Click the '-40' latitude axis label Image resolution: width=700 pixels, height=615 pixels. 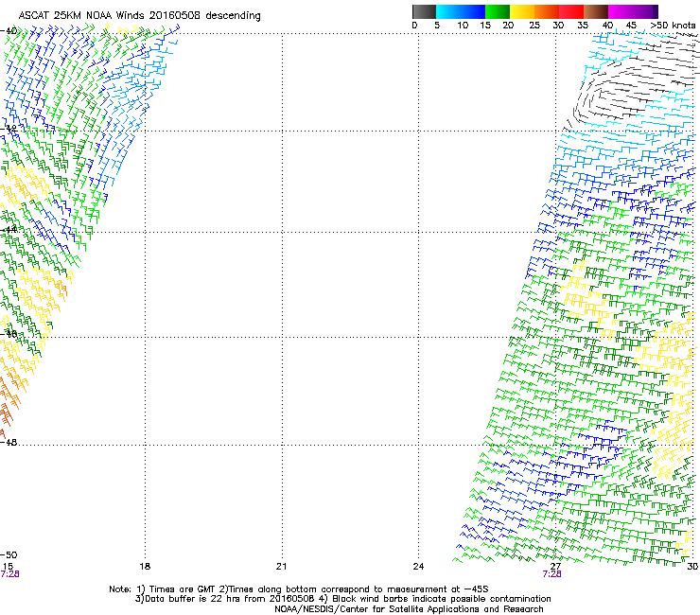[x=9, y=31]
